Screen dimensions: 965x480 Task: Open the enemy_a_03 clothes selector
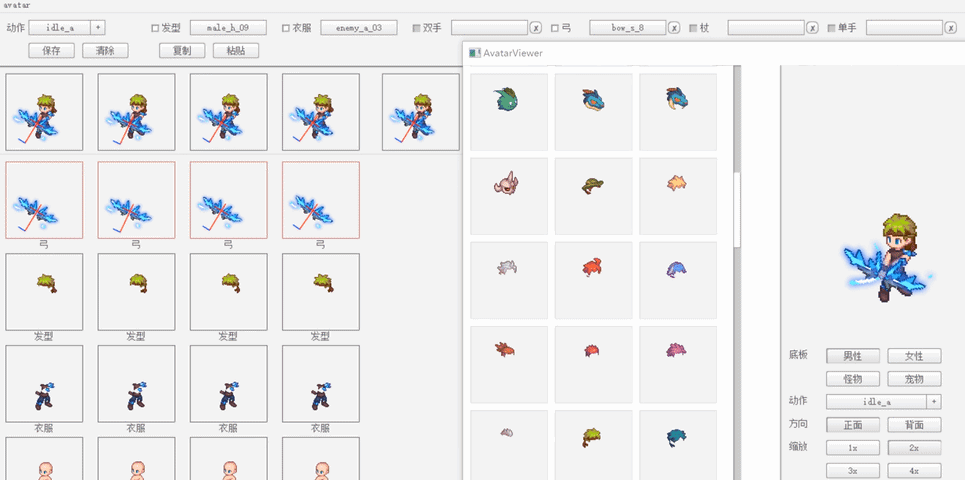click(x=359, y=28)
